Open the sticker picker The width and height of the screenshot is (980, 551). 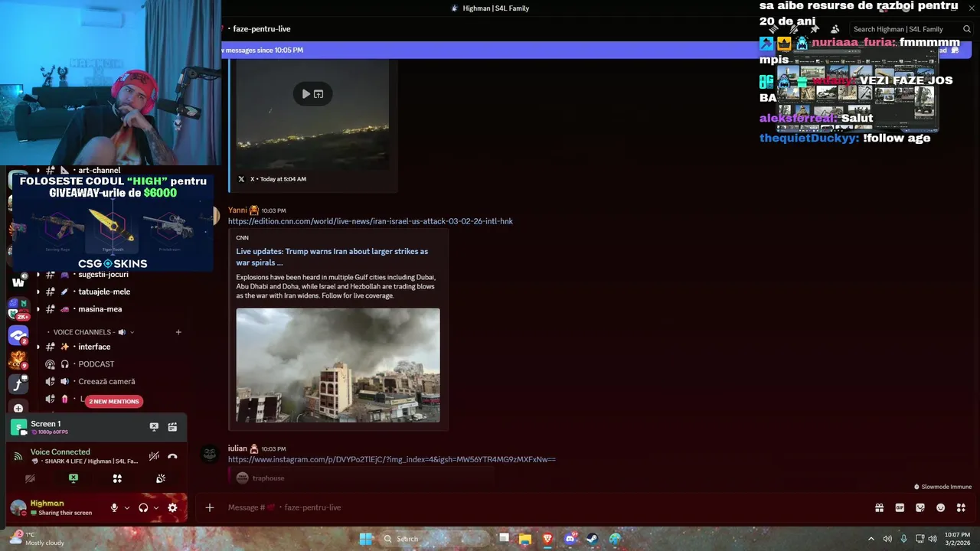[x=920, y=507]
